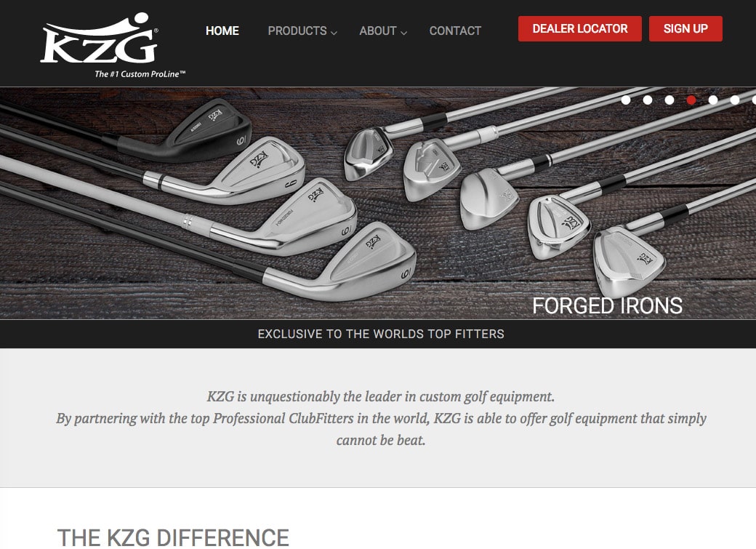756x549 pixels.
Task: Select the second slideshow dot
Action: (648, 100)
